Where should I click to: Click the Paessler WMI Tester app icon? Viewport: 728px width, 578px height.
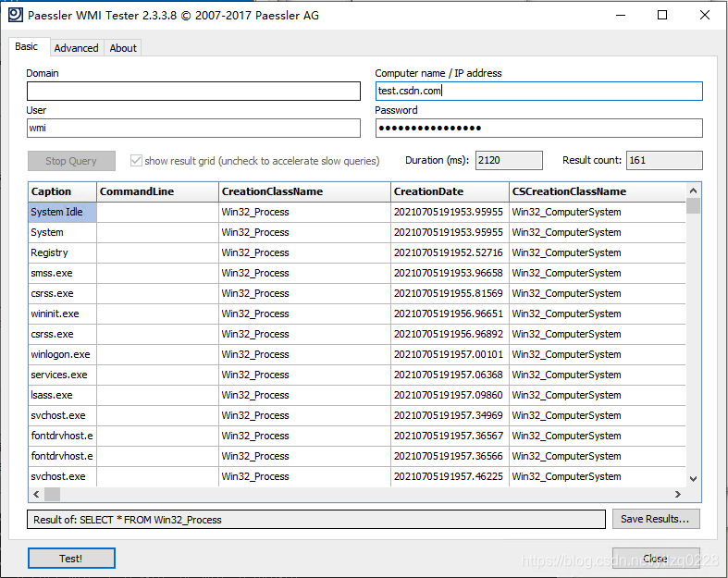point(16,15)
